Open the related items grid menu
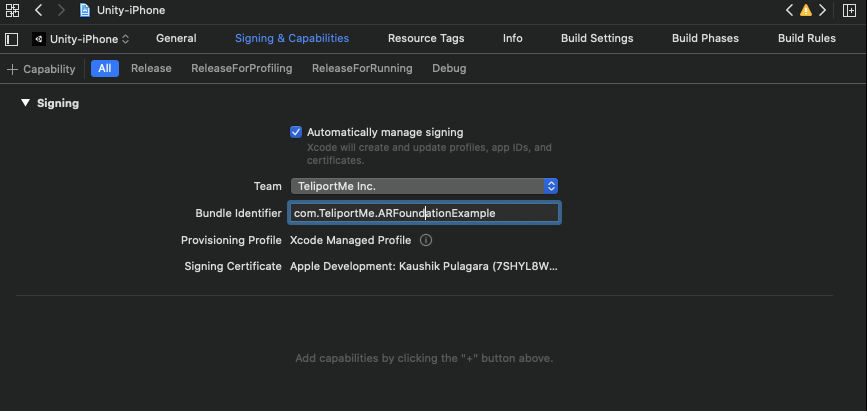 tap(12, 10)
